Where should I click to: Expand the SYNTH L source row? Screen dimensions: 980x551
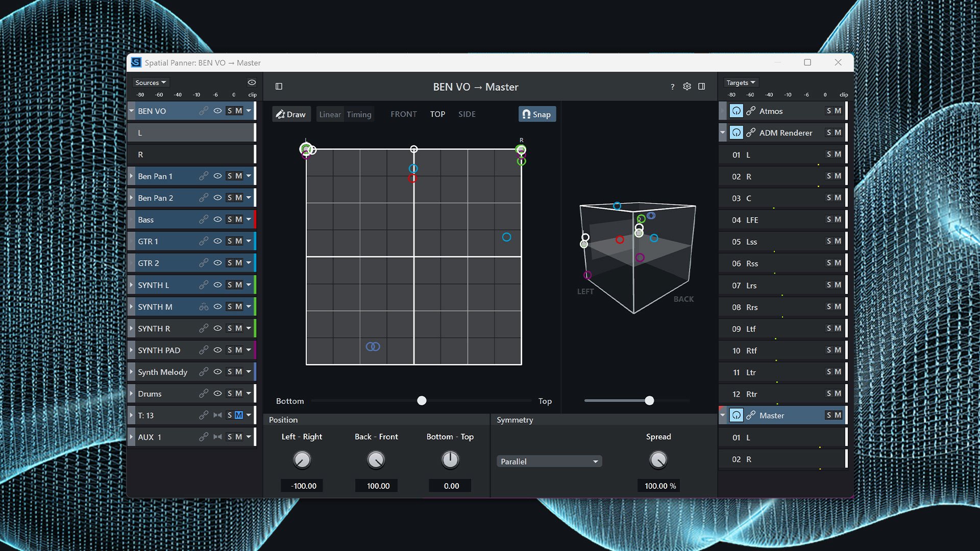tap(131, 285)
